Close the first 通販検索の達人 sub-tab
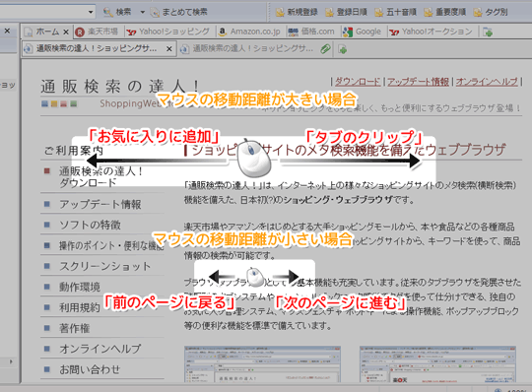 [169, 49]
